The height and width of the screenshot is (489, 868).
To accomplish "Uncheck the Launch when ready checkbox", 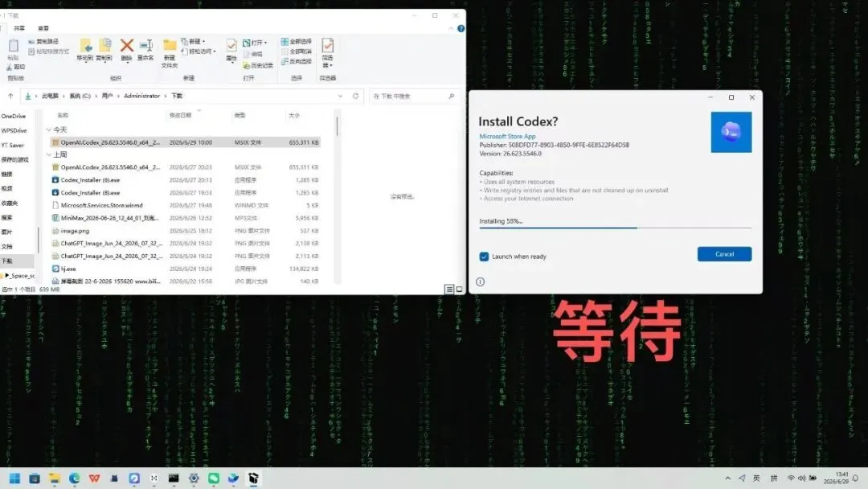I will pyautogui.click(x=484, y=257).
